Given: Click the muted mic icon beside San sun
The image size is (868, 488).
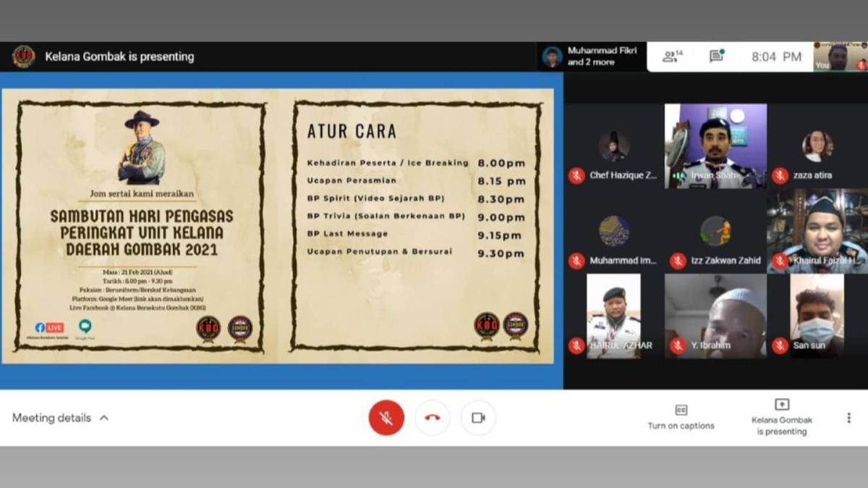Looking at the screenshot, I should (779, 346).
